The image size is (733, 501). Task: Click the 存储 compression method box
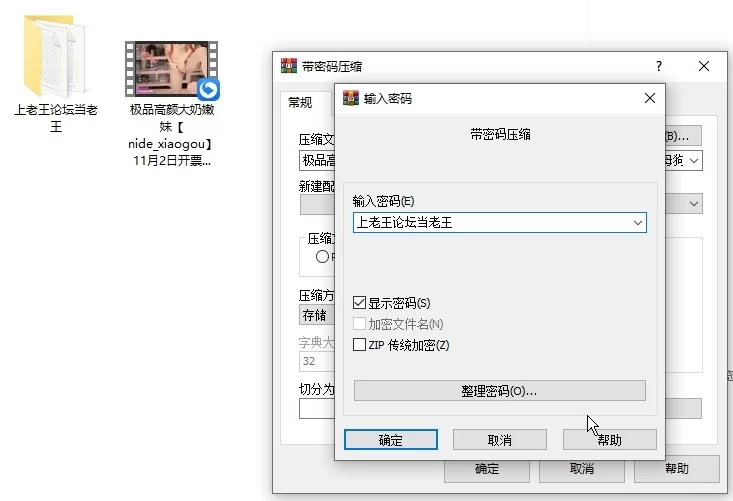tap(317, 315)
